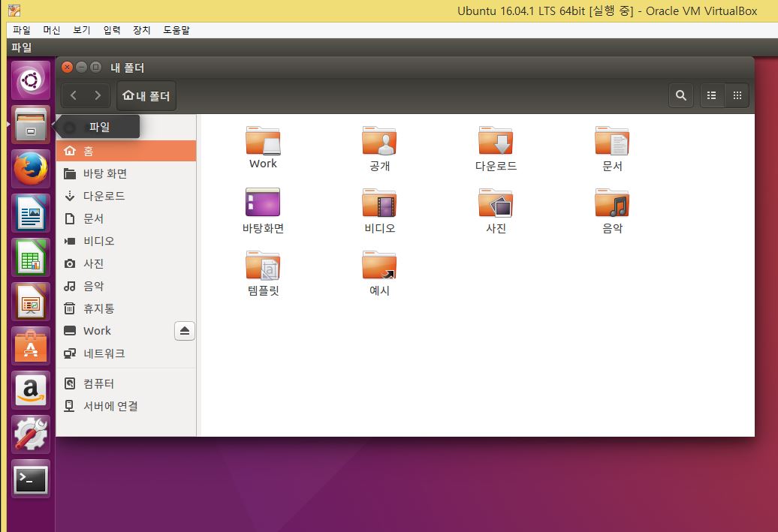Open the 장치 menu in VirtualBox
Viewport: 778px width, 532px height.
point(141,30)
